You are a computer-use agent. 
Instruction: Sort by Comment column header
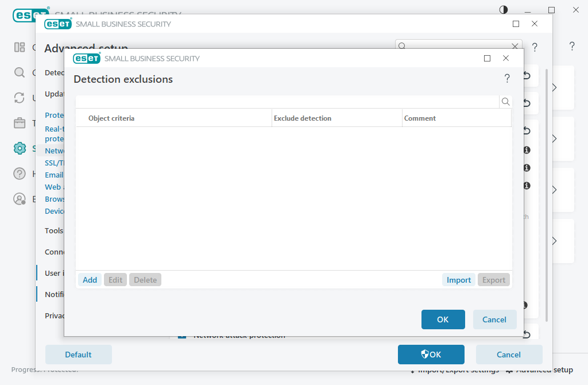457,118
